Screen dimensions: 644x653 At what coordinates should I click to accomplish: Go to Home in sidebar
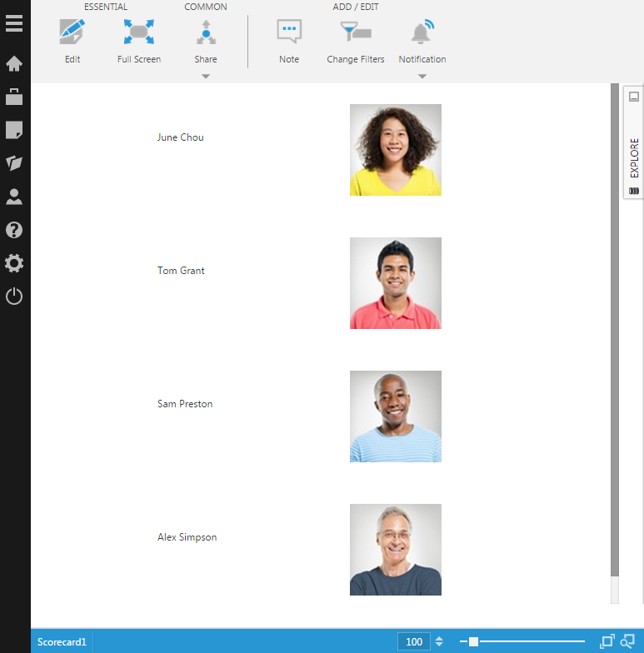click(x=14, y=64)
